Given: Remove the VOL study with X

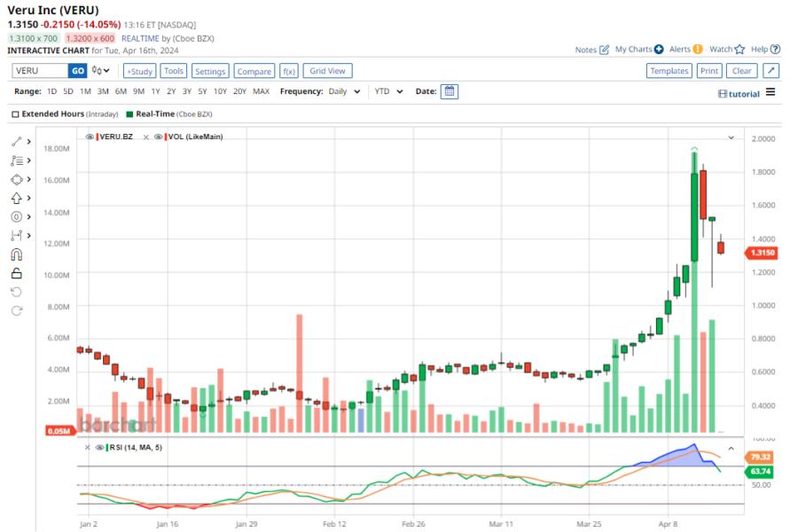Looking at the screenshot, I should (145, 137).
